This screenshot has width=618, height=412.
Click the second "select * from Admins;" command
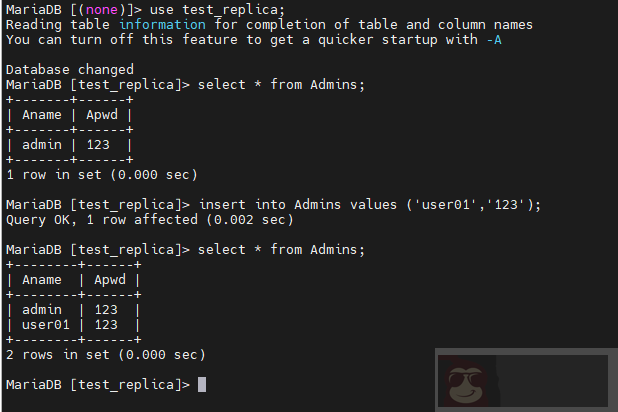[x=282, y=249]
